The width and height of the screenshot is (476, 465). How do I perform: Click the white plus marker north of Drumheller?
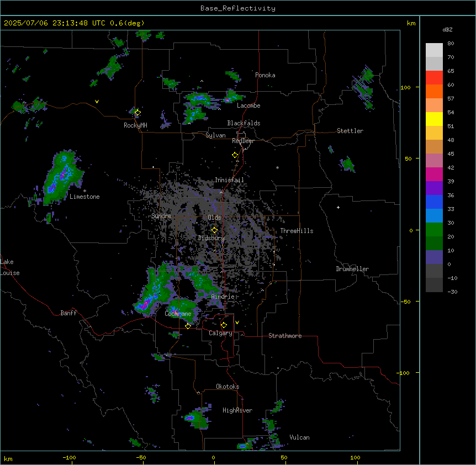point(338,207)
